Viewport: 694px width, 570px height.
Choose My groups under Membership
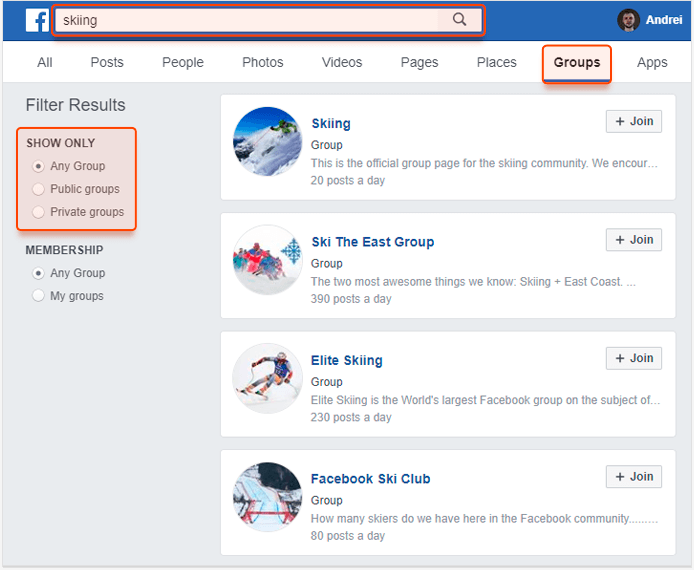tap(39, 296)
